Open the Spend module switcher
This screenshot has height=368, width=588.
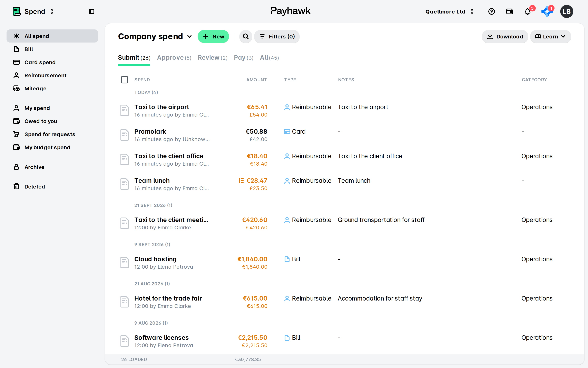[33, 11]
